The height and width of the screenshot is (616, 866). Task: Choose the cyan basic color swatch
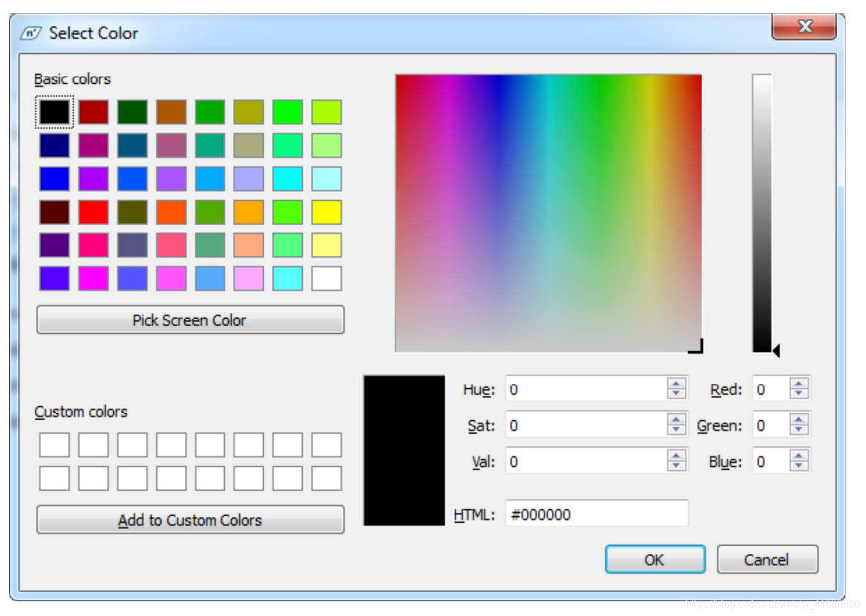289,278
